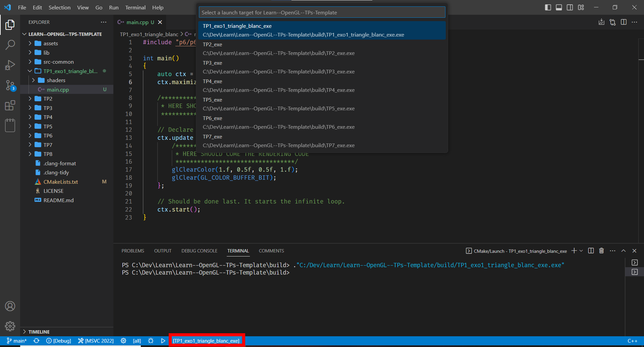Screen dimensions: 644x347
Task: Toggle primary side bar layout icon
Action: (x=548, y=7)
